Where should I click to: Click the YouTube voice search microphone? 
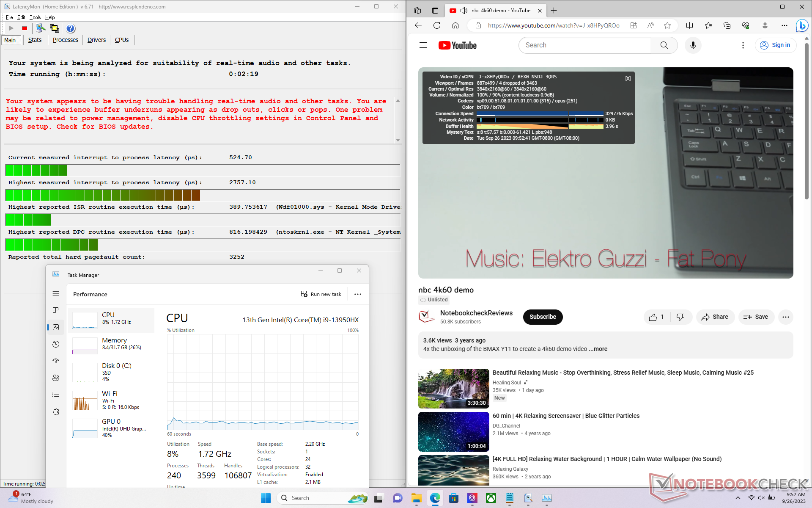pos(693,45)
